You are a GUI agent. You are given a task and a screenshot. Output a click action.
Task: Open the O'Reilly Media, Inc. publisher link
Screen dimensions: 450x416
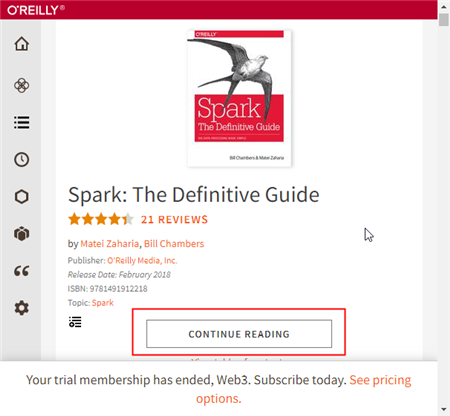point(142,260)
